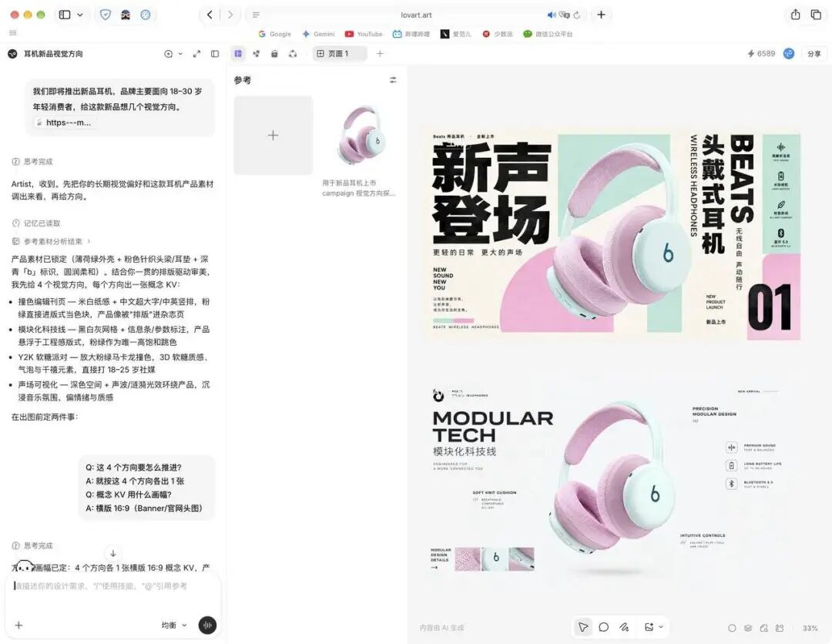Click the image generator tool icon
Screen dimensions: 832x644
(649, 627)
